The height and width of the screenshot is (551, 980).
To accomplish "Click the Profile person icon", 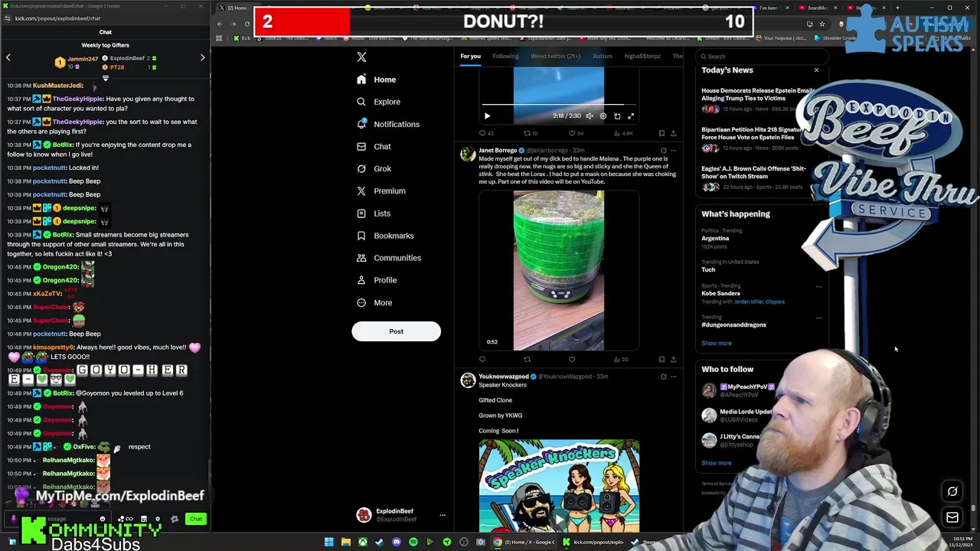I will point(361,280).
